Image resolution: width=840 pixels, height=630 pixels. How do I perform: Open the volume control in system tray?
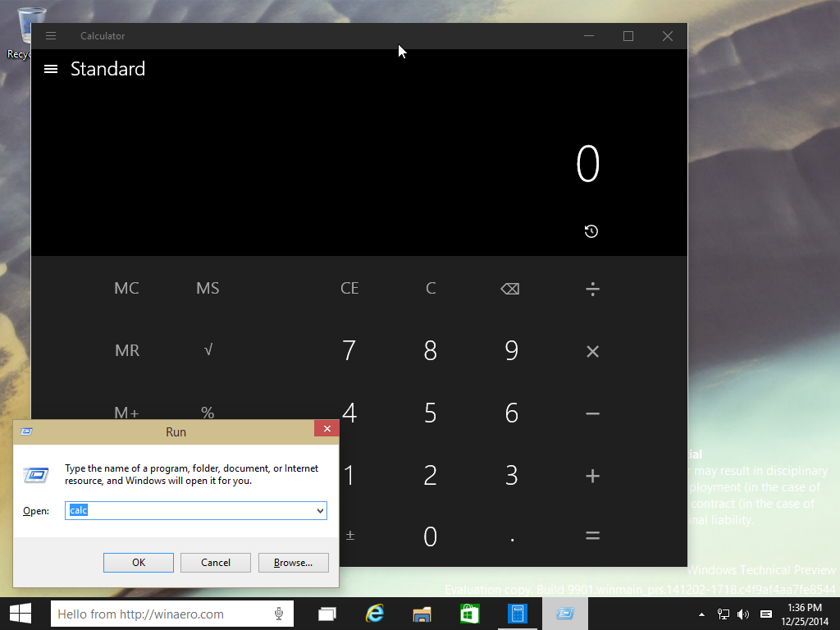743,614
